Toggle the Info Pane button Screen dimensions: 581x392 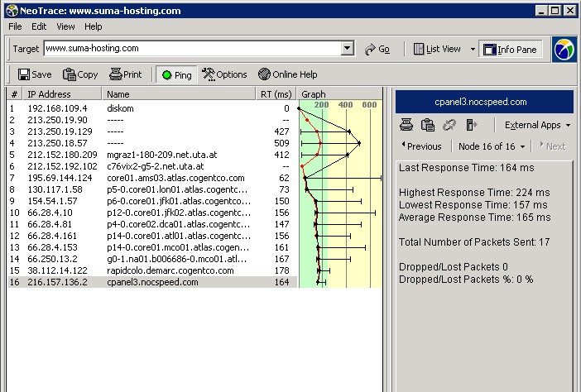[x=511, y=50]
